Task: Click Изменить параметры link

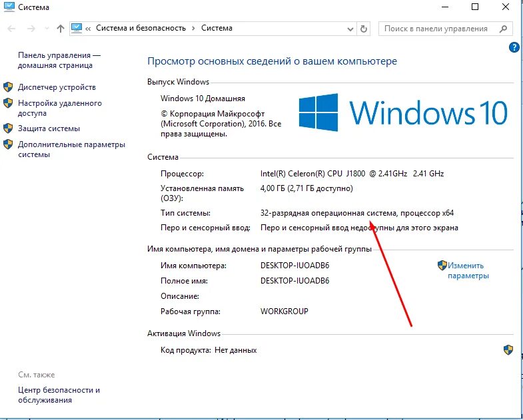Action: click(x=468, y=271)
